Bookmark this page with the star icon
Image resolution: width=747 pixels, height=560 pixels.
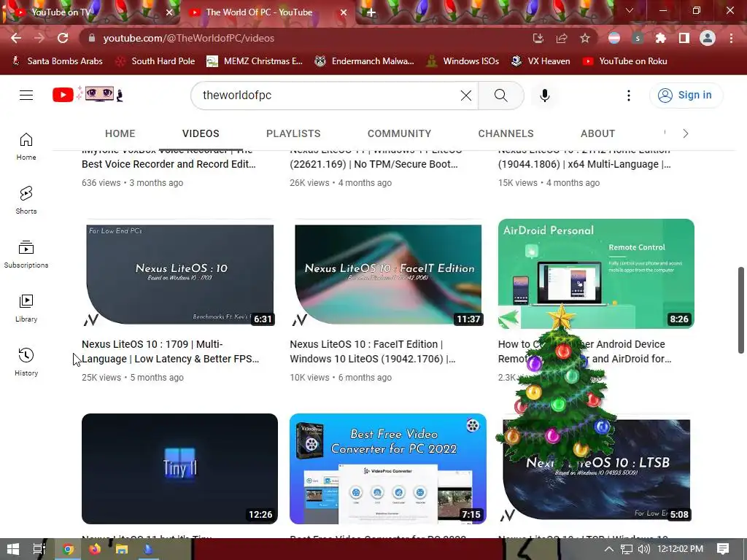click(x=585, y=38)
